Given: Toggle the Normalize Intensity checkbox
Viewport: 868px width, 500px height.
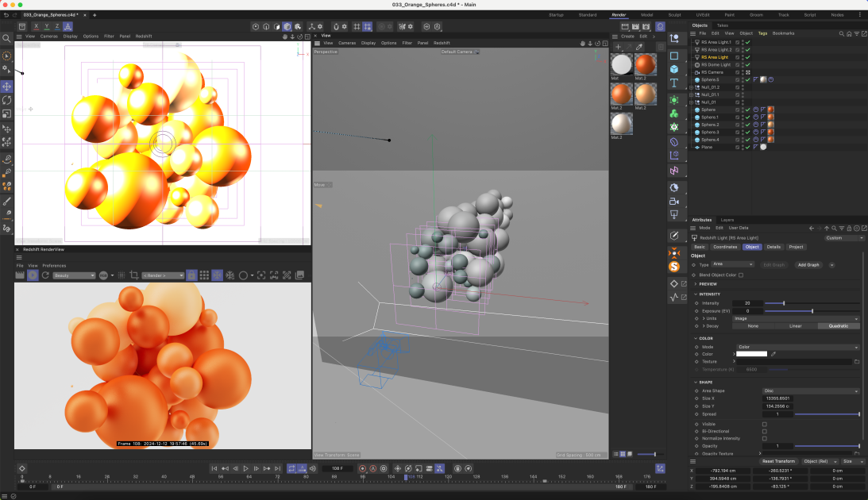Looking at the screenshot, I should [x=765, y=439].
